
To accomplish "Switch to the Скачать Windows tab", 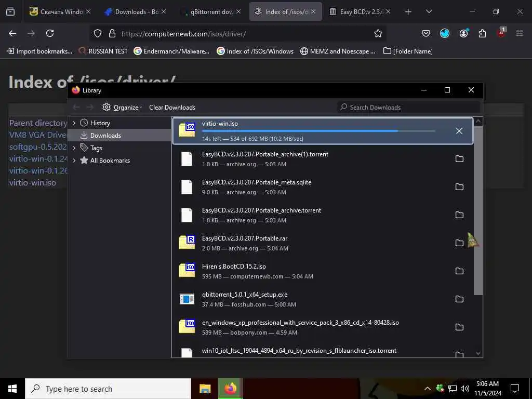I will point(60,11).
